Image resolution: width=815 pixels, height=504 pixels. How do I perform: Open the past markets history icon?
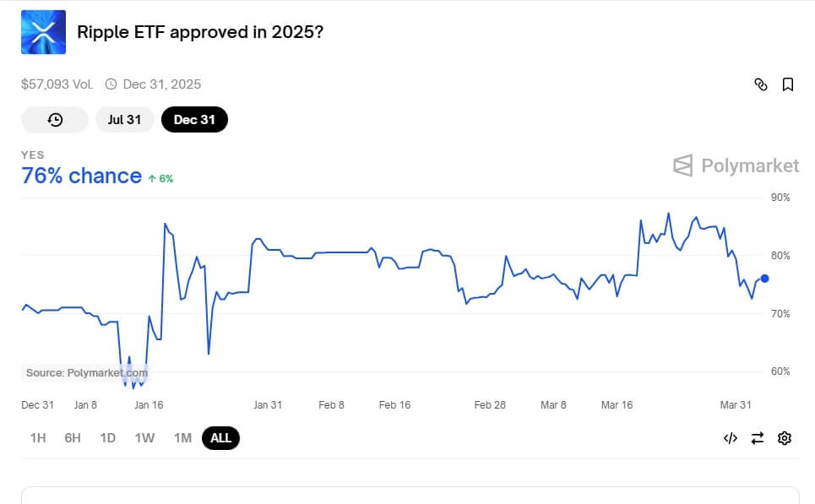(x=55, y=120)
